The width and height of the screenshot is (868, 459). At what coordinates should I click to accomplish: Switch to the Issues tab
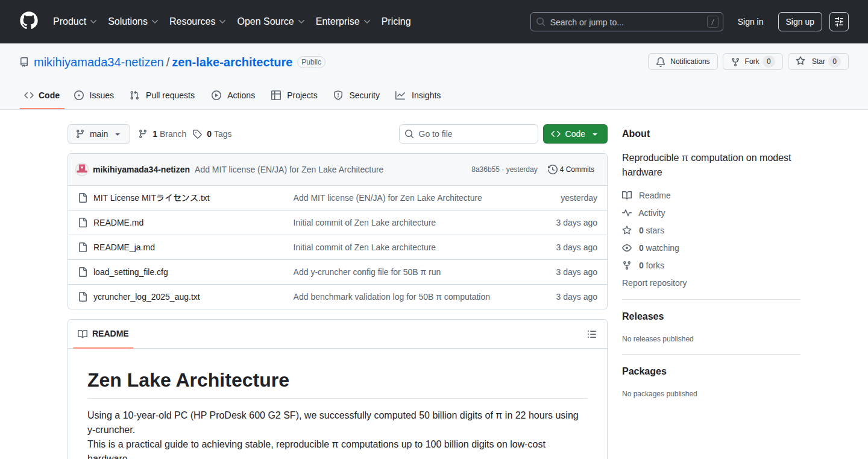point(94,95)
